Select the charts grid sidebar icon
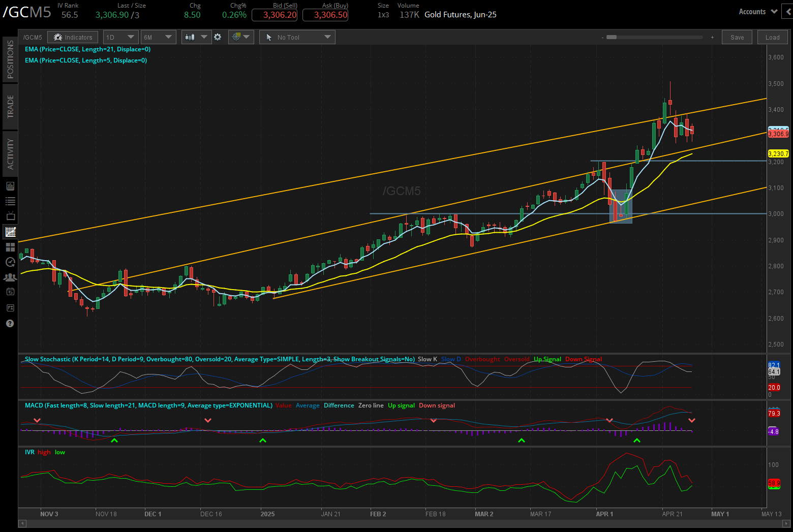Viewport: 793px width, 532px height. coord(10,232)
